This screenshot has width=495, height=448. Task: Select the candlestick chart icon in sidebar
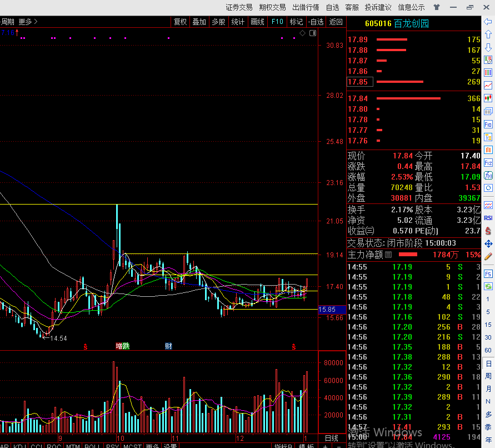(x=488, y=98)
